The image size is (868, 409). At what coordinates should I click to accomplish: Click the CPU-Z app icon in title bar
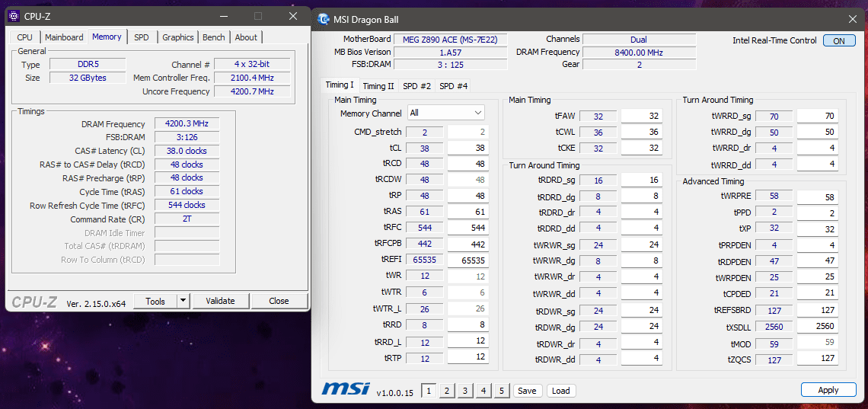coord(13,16)
